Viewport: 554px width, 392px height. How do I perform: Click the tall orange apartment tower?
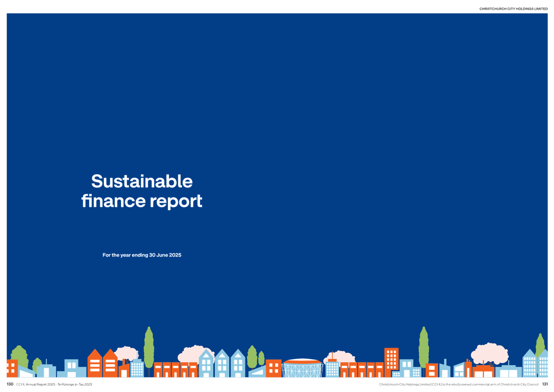(x=391, y=360)
